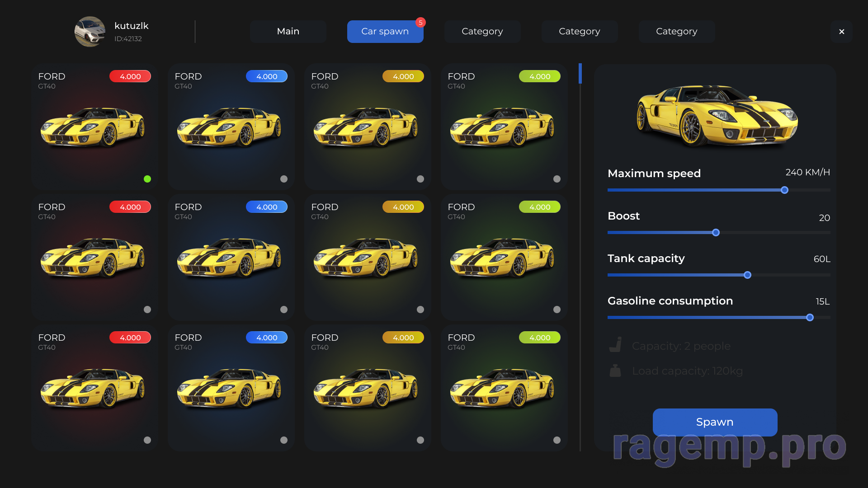Click the car image on bottom-row blue-badge card

230,388
